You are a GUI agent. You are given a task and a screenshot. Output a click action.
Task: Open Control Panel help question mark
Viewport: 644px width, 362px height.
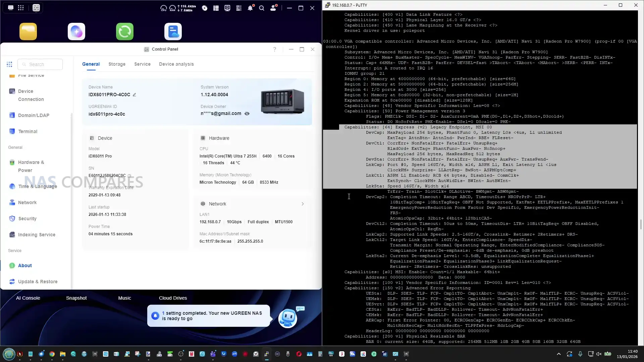click(x=275, y=49)
